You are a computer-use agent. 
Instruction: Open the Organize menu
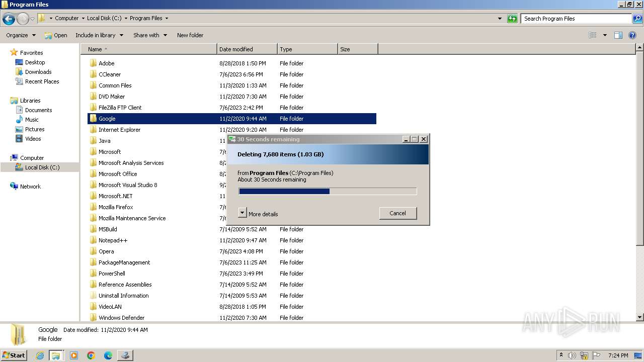tap(21, 35)
